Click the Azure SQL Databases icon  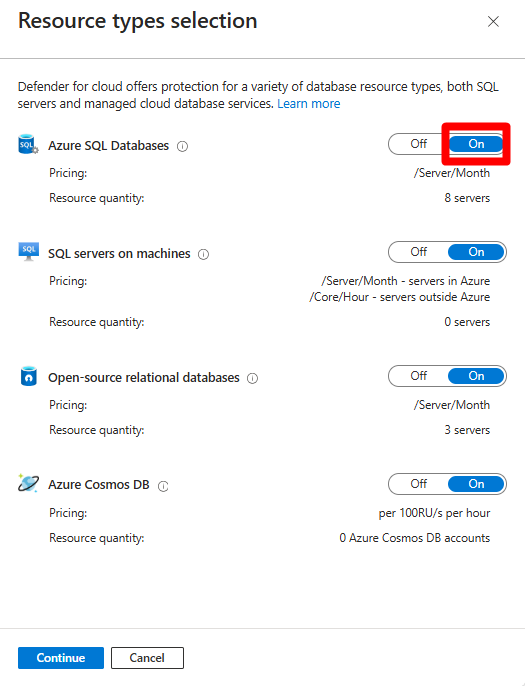(x=28, y=144)
